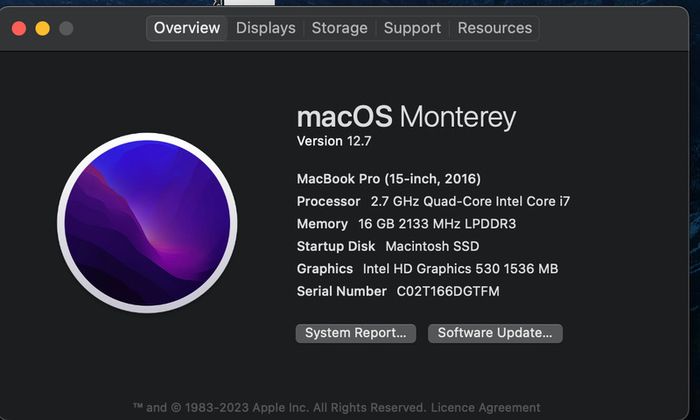Image resolution: width=700 pixels, height=420 pixels.
Task: Go to the Support tab
Action: coord(412,28)
